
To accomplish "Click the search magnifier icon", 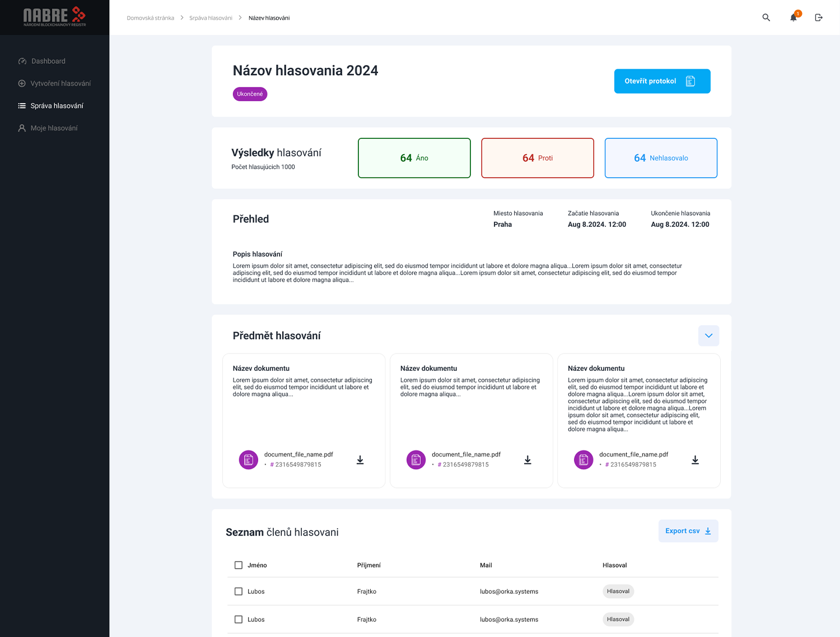I will (766, 18).
